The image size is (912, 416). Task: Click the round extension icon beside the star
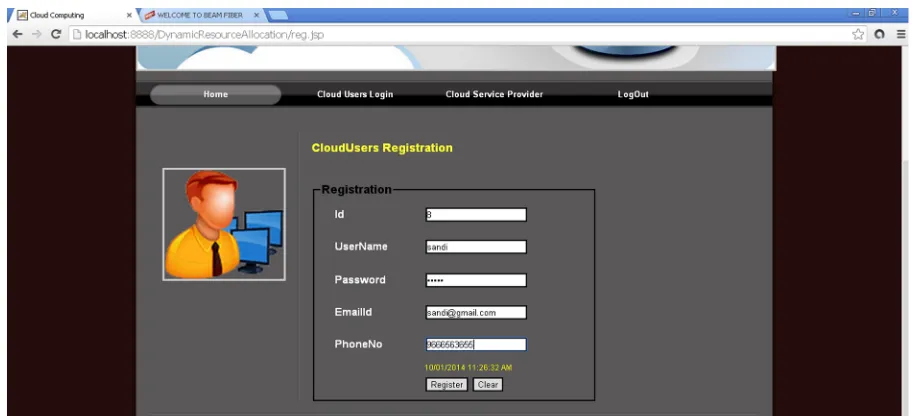[879, 34]
